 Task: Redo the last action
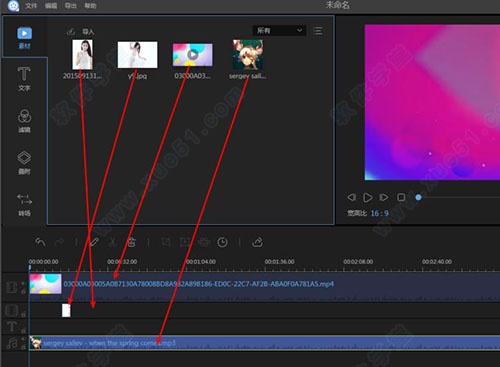click(x=59, y=242)
